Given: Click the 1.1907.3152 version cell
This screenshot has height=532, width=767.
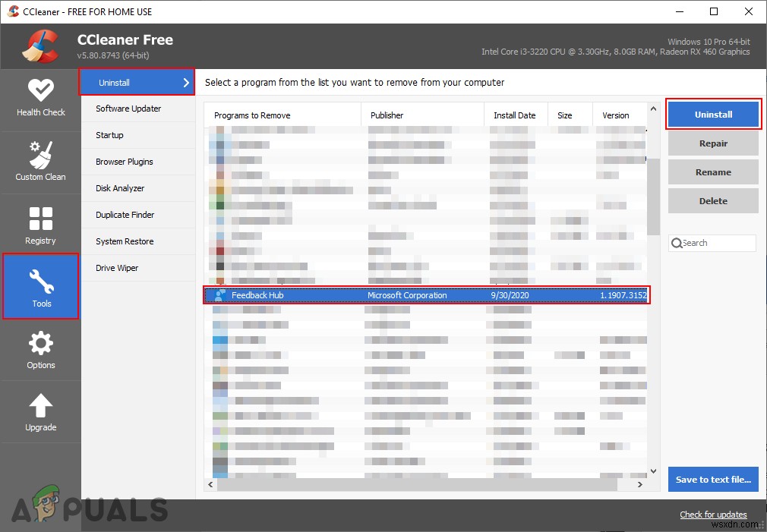Looking at the screenshot, I should coord(623,295).
